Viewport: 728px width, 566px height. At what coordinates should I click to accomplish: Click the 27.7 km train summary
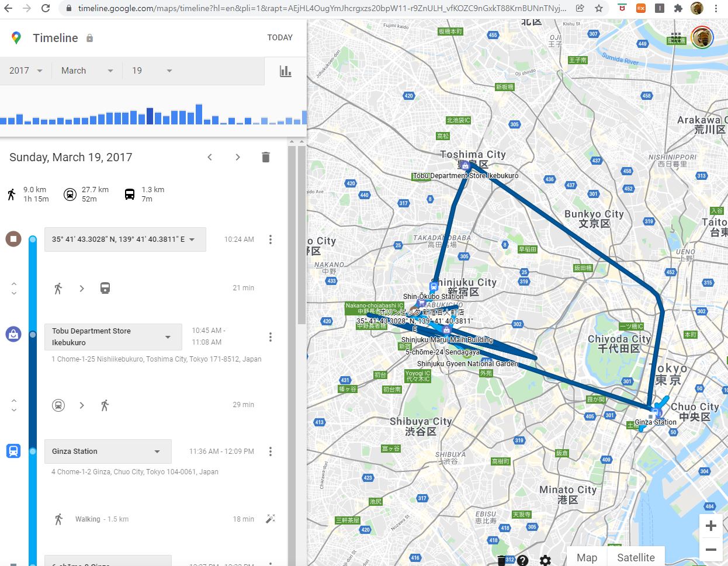click(86, 194)
